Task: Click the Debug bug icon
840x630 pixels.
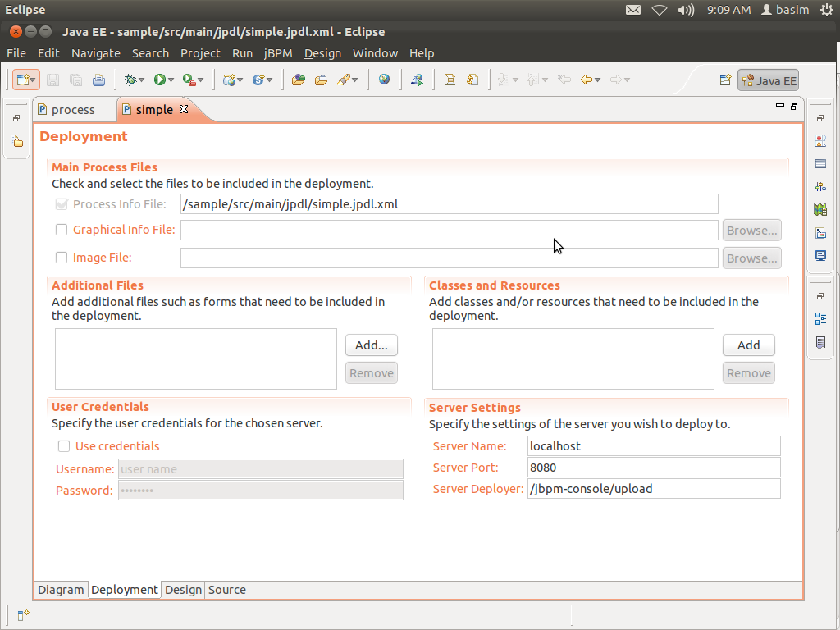Action: [x=130, y=80]
